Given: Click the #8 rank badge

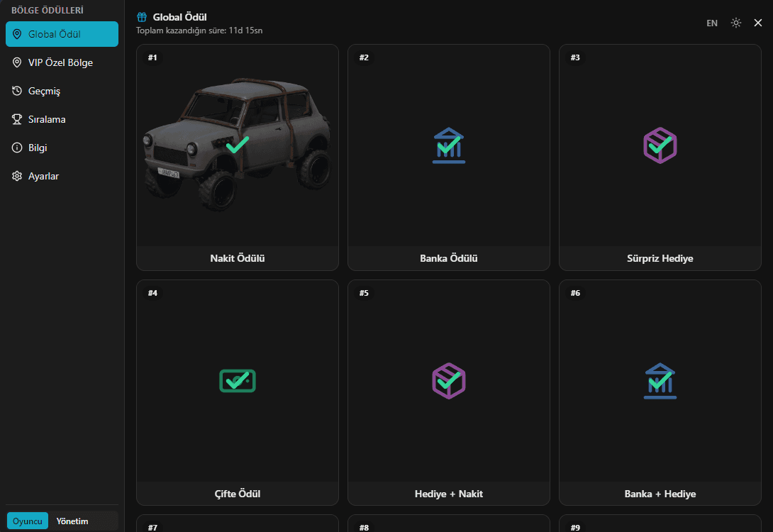Looking at the screenshot, I should pos(364,527).
